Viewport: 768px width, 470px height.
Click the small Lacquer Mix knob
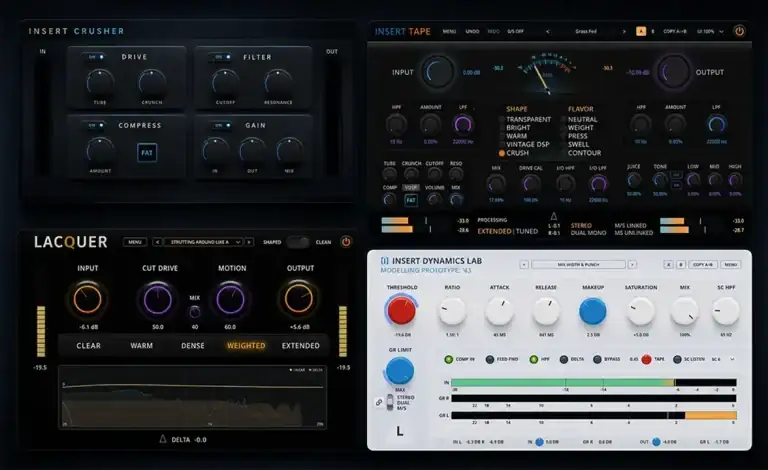[194, 312]
